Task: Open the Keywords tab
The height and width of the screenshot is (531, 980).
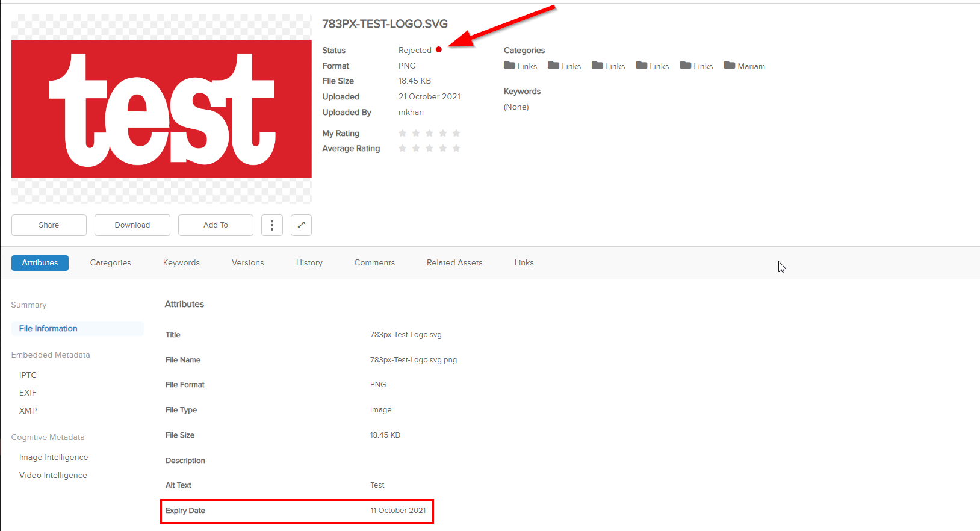Action: pyautogui.click(x=181, y=263)
